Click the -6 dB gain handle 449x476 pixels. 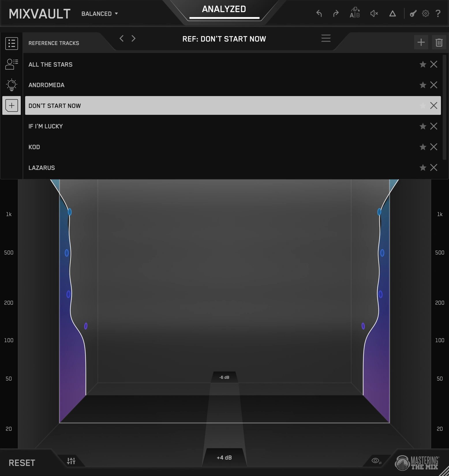(224, 377)
